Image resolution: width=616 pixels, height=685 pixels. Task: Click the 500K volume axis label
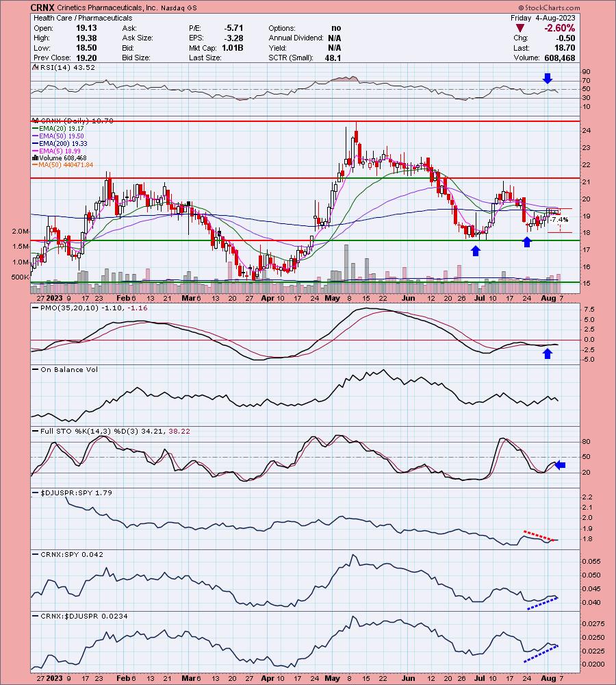click(20, 277)
